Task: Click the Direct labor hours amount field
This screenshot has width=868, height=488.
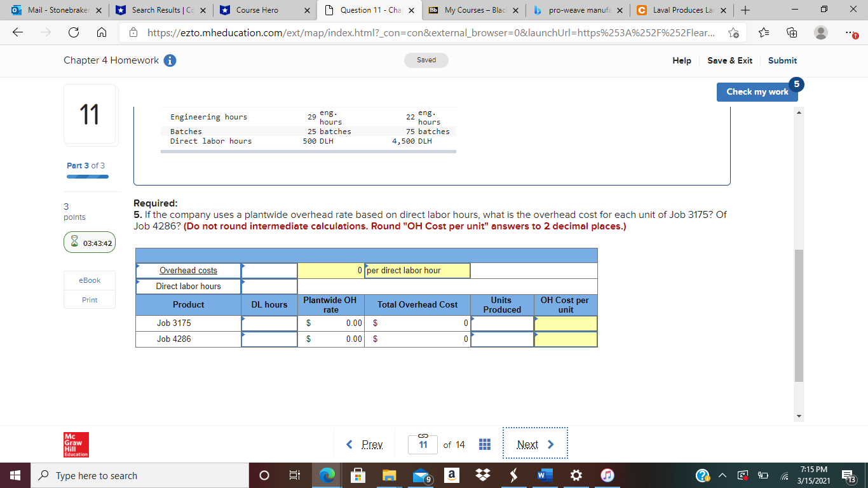Action: tap(269, 287)
